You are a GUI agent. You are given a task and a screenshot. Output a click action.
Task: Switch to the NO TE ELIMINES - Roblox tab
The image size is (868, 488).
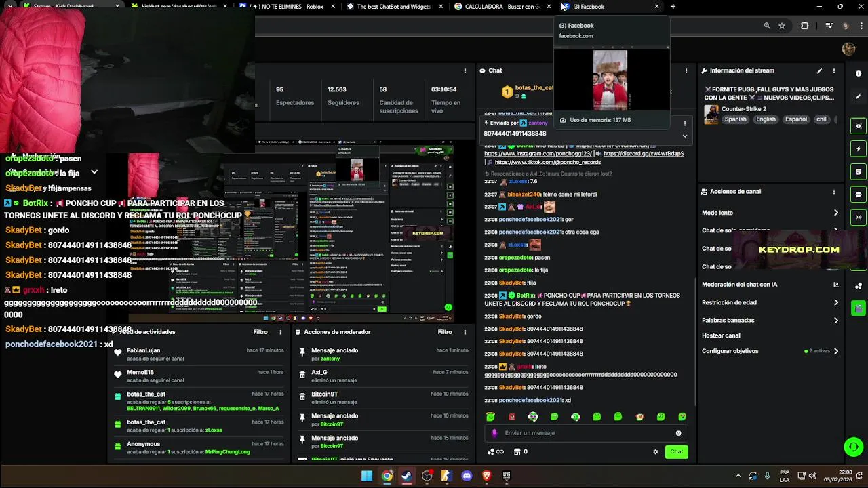(x=286, y=7)
